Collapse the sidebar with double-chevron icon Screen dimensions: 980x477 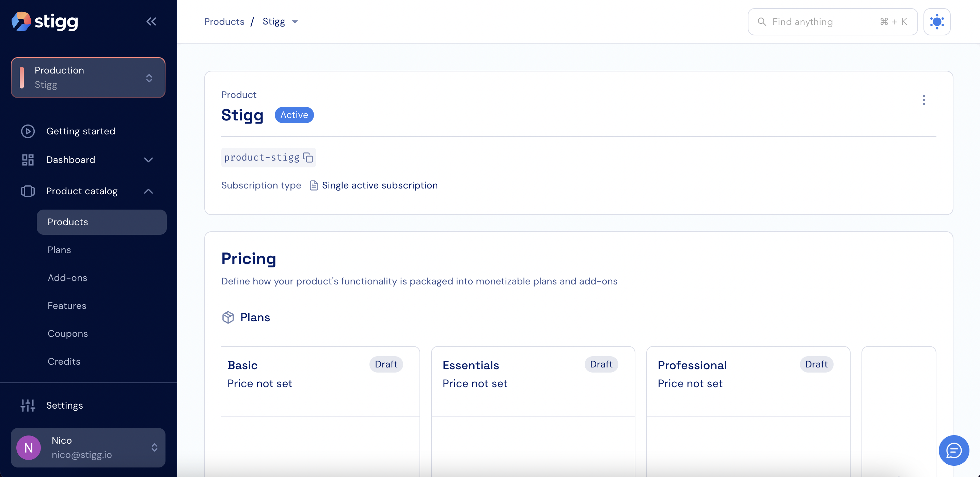(151, 22)
